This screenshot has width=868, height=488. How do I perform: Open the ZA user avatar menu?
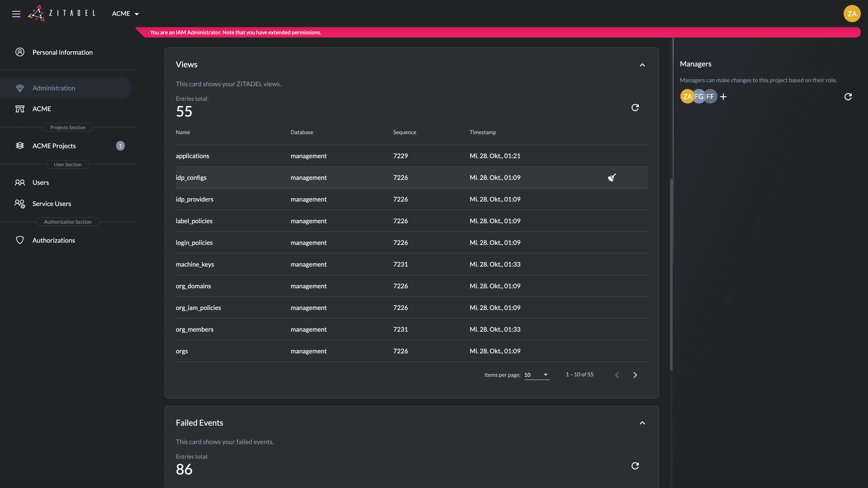click(x=851, y=14)
